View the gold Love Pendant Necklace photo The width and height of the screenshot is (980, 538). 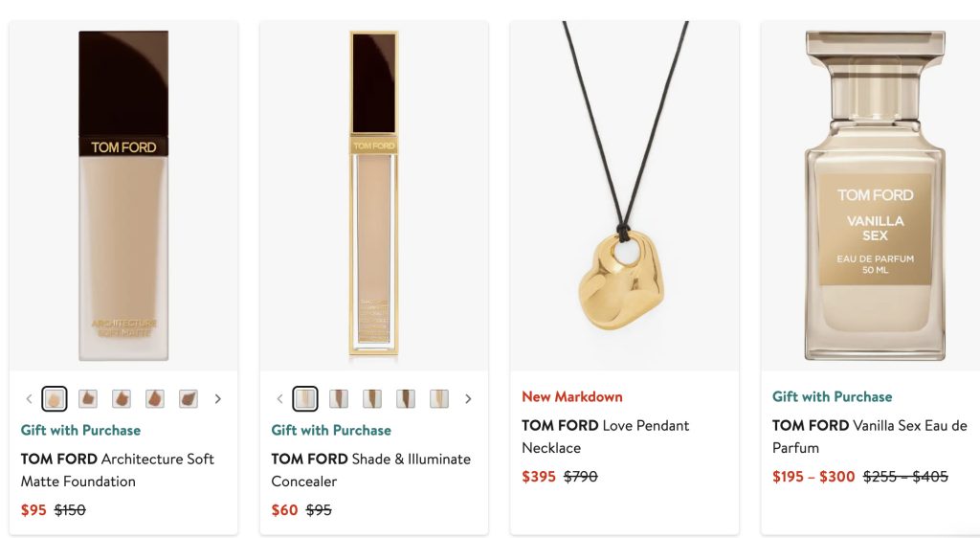tap(624, 196)
